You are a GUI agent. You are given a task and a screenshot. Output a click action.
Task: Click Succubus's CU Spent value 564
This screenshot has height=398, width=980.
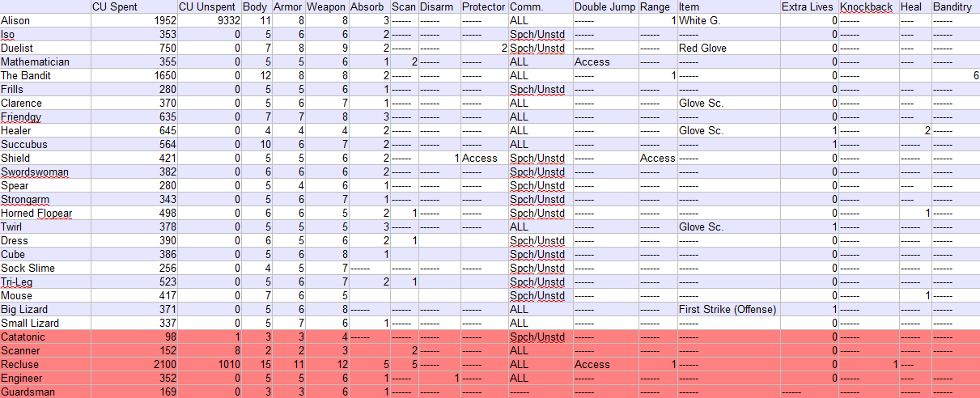coord(133,144)
